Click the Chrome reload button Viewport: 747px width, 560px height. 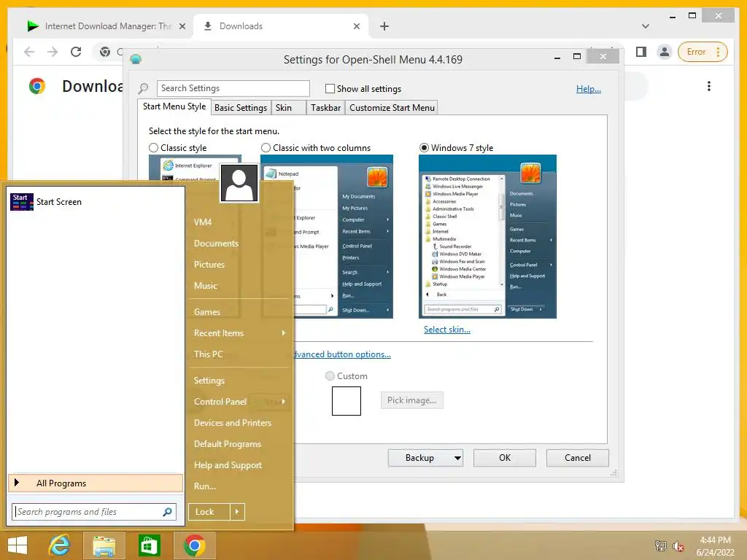pyautogui.click(x=76, y=52)
